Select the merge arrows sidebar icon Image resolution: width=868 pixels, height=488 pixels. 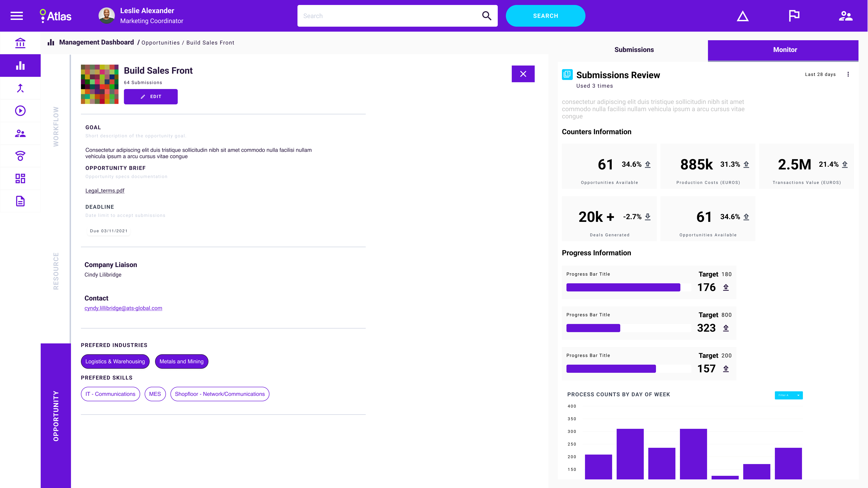coord(20,88)
